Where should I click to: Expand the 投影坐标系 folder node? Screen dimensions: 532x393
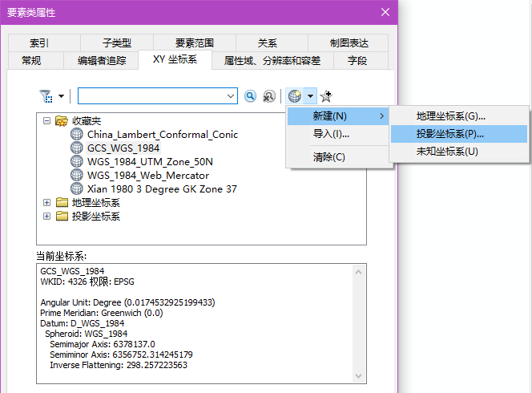[46, 216]
